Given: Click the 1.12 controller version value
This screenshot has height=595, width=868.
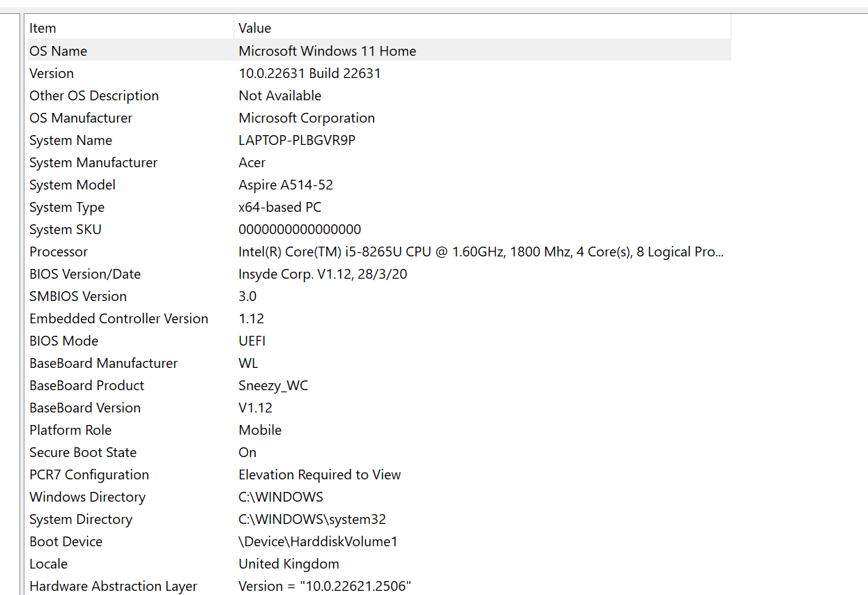Looking at the screenshot, I should click(x=251, y=318).
